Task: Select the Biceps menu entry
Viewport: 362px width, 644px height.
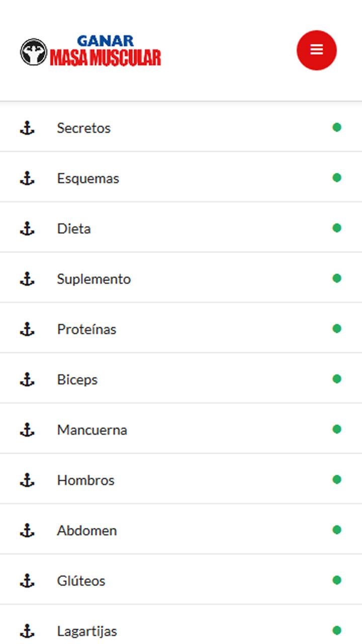Action: point(77,379)
